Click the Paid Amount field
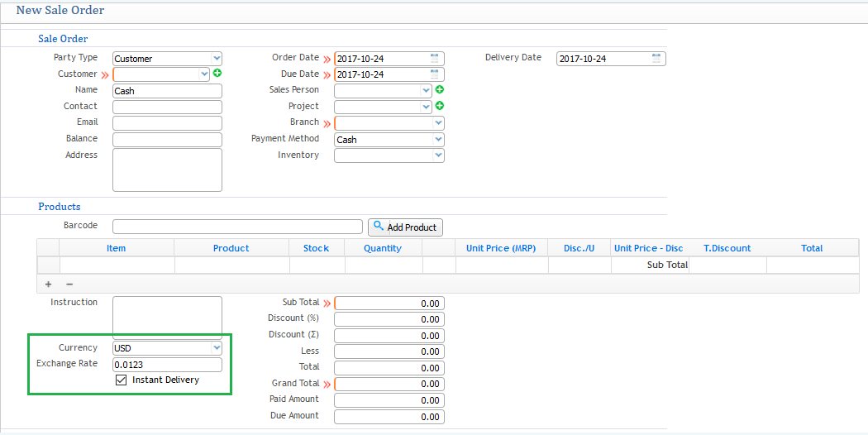868x435 pixels. coord(389,400)
